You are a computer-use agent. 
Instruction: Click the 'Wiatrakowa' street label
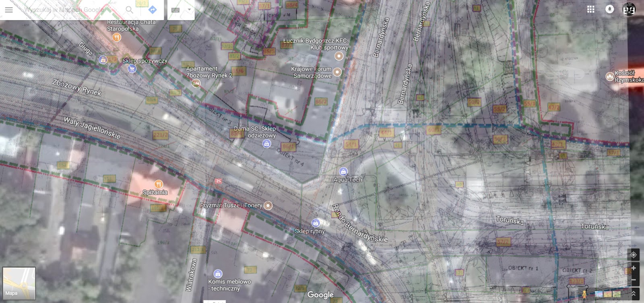coord(191,275)
